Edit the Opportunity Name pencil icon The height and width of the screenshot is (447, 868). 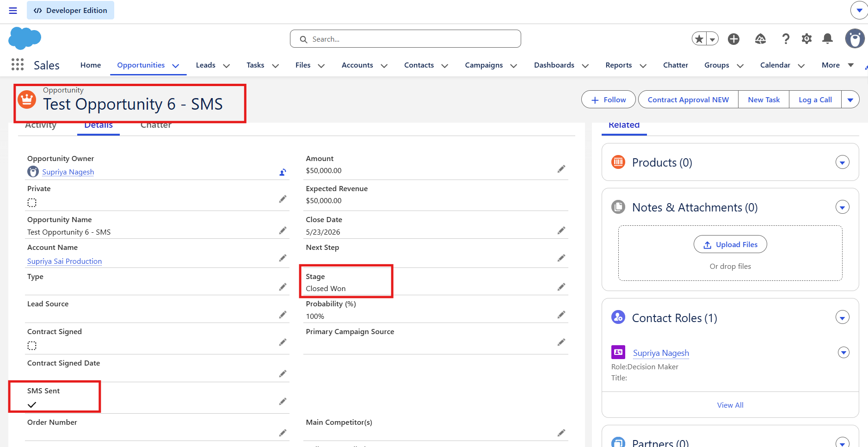283,230
